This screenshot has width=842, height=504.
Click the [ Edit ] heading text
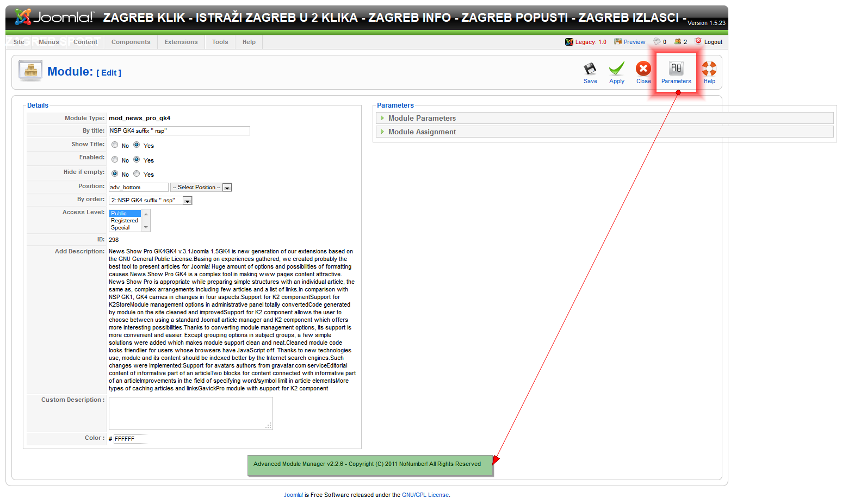(x=109, y=73)
